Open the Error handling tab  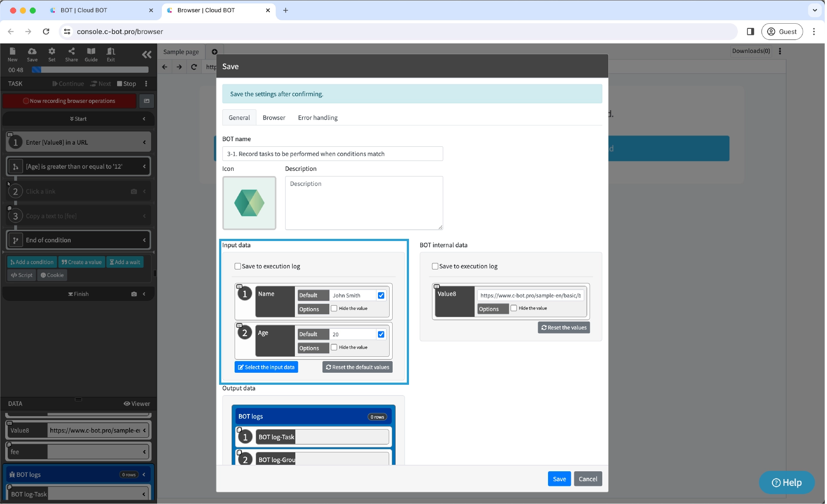(318, 117)
